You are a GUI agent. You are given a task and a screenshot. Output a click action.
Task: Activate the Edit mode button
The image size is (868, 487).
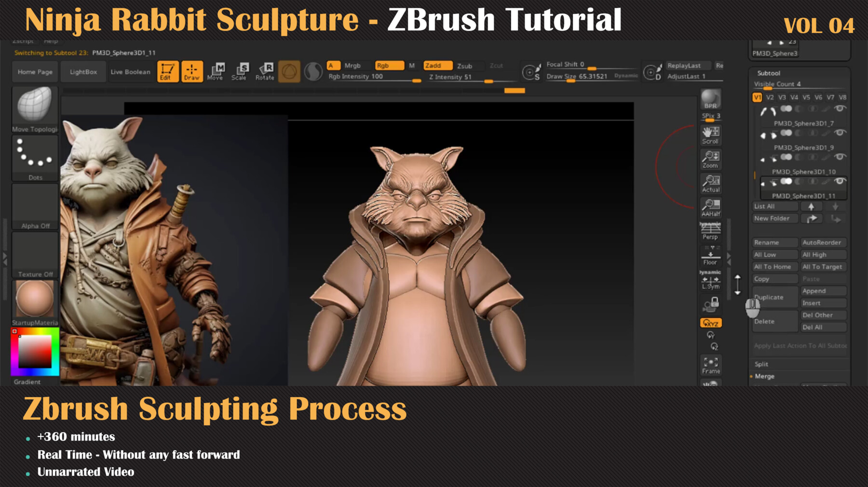[x=167, y=71]
